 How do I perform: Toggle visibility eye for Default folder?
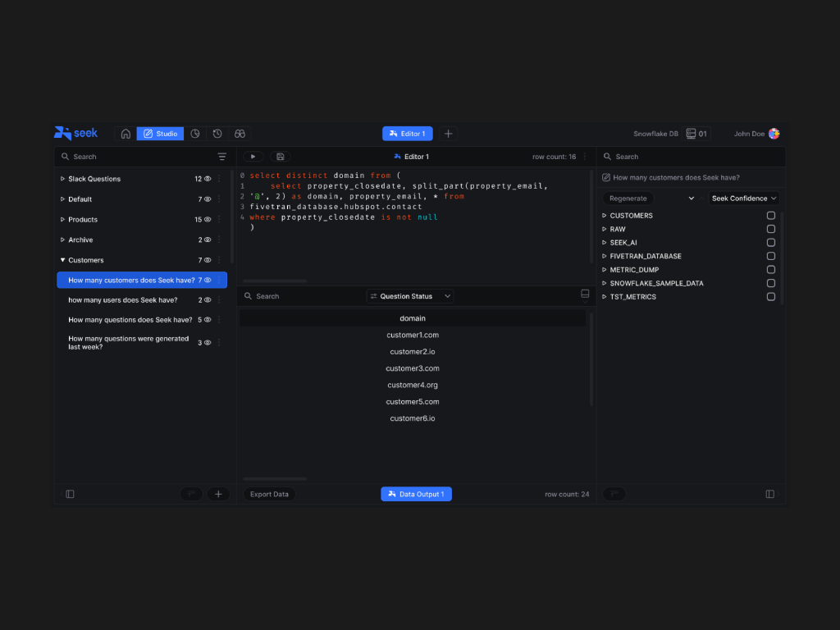point(208,199)
